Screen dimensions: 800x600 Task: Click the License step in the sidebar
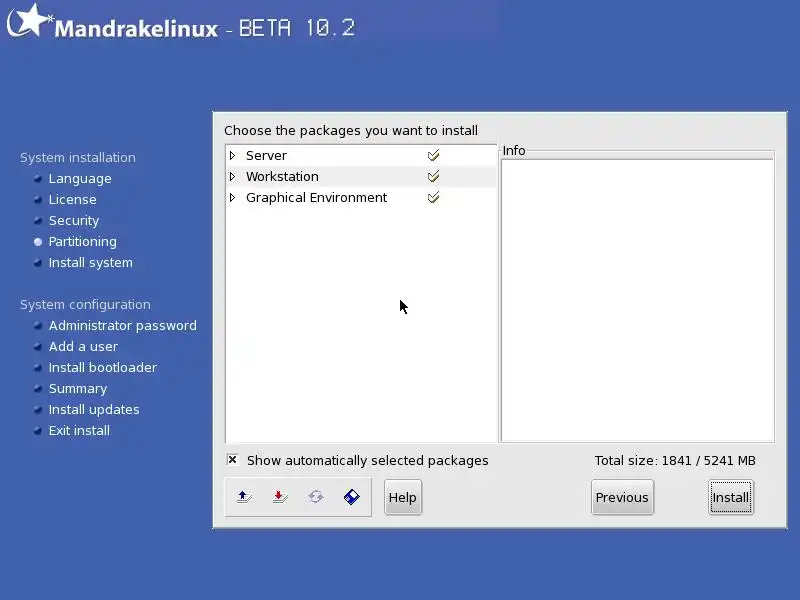coord(72,199)
